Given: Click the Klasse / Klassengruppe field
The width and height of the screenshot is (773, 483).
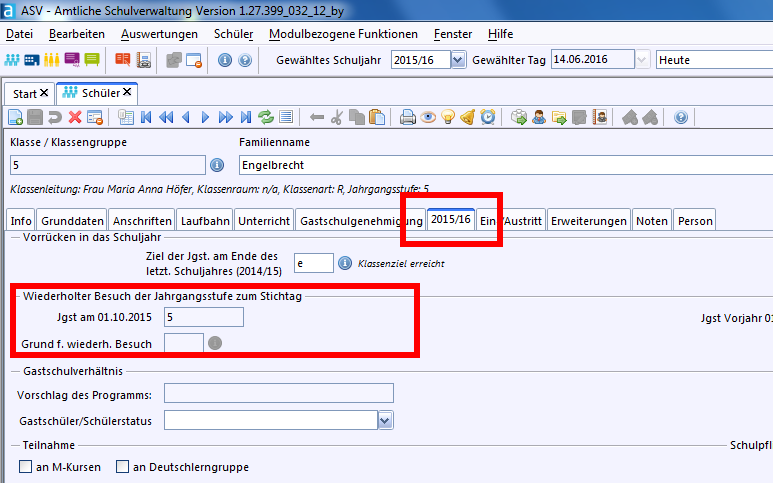Looking at the screenshot, I should (x=107, y=165).
